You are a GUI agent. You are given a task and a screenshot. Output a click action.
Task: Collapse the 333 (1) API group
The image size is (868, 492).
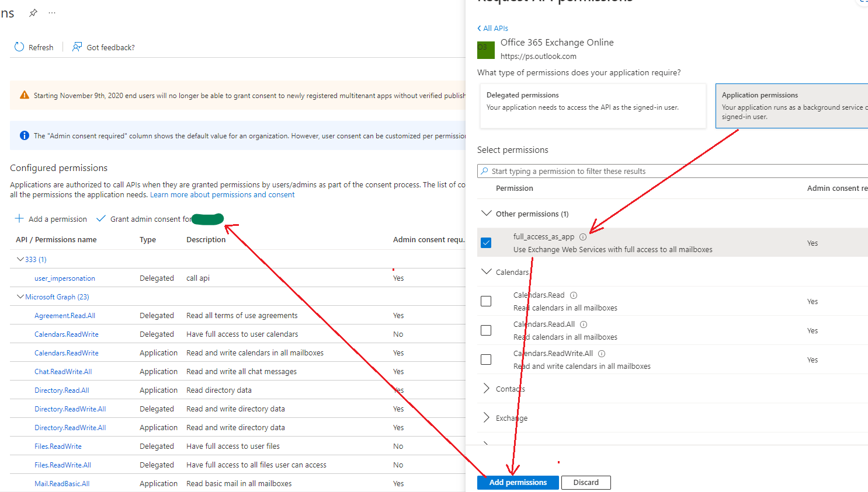tap(20, 259)
